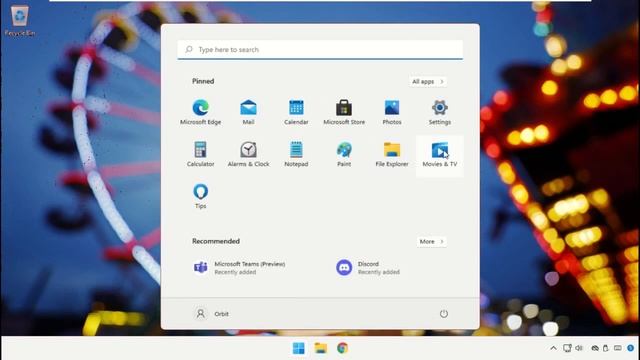Launch the Photos app

[x=392, y=112]
